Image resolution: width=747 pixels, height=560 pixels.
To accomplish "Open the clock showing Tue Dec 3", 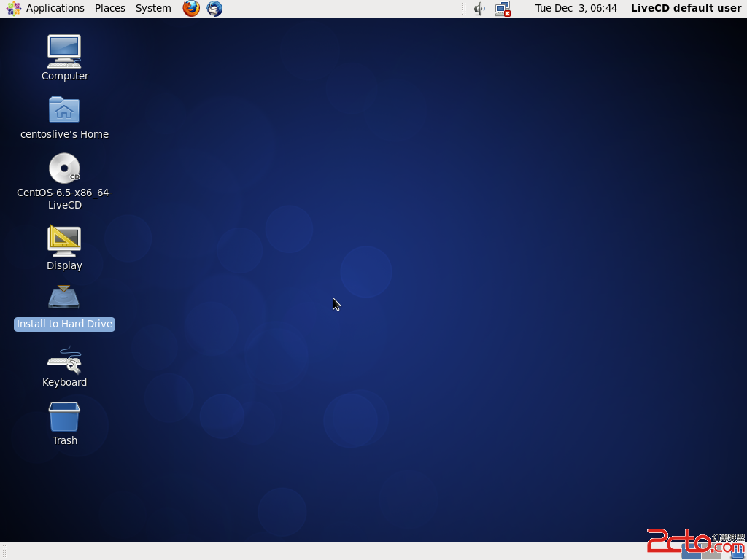I will 576,8.
